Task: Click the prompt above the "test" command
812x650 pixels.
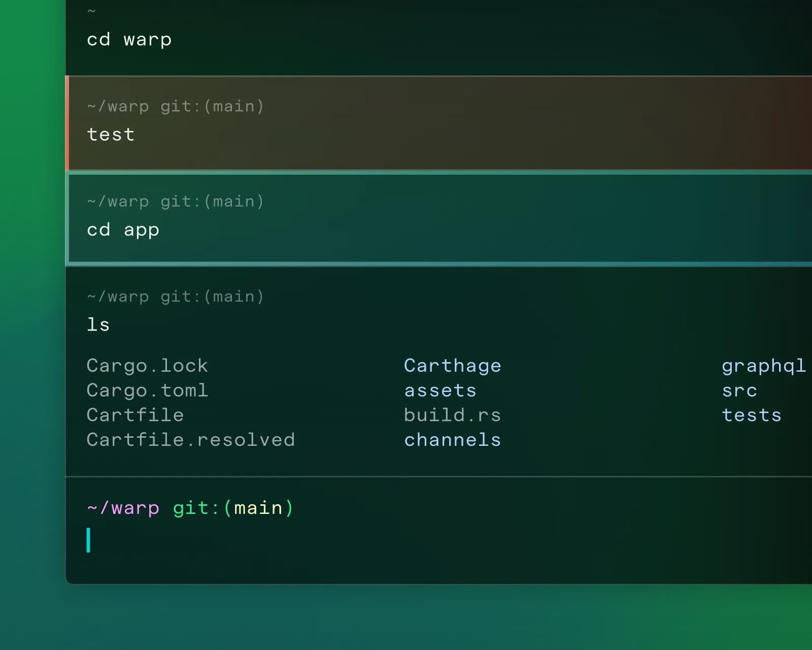Action: 175,106
